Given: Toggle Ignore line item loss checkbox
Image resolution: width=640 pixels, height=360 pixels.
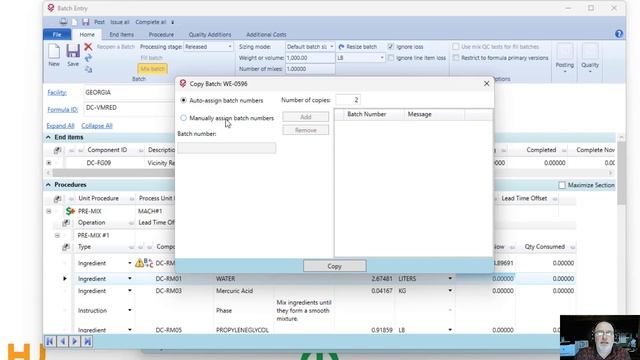Looking at the screenshot, I should (x=391, y=58).
